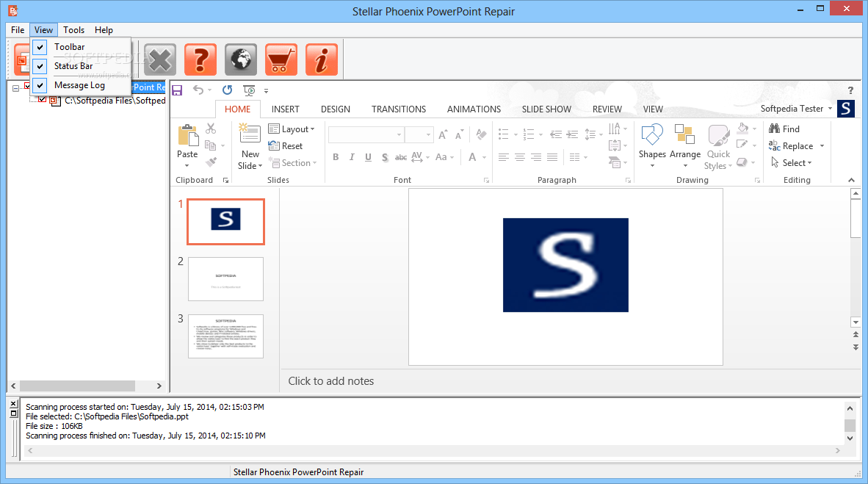868x484 pixels.
Task: Click the Cut scissors icon
Action: tap(210, 129)
